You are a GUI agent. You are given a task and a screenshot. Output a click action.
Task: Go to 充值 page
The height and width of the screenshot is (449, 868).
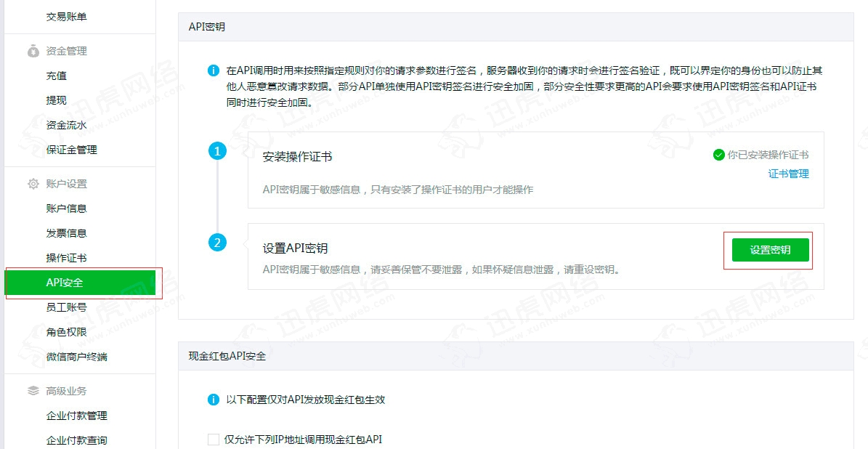pos(56,76)
